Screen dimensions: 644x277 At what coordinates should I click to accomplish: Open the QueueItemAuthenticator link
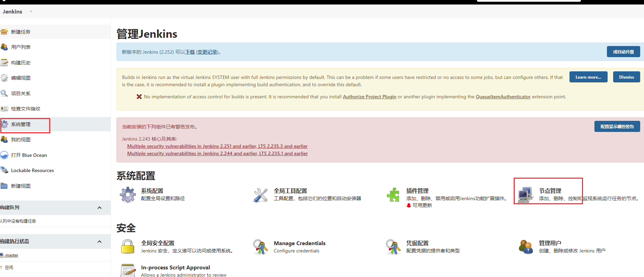pyautogui.click(x=503, y=97)
